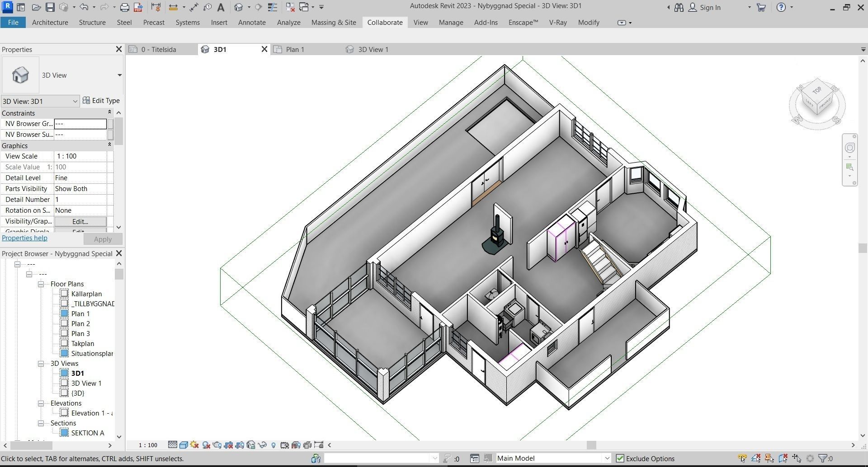
Task: Toggle the SEKTION A box in the browser
Action: tap(64, 433)
